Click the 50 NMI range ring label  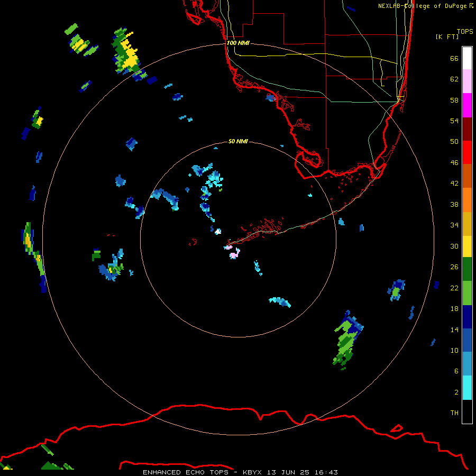coord(238,141)
